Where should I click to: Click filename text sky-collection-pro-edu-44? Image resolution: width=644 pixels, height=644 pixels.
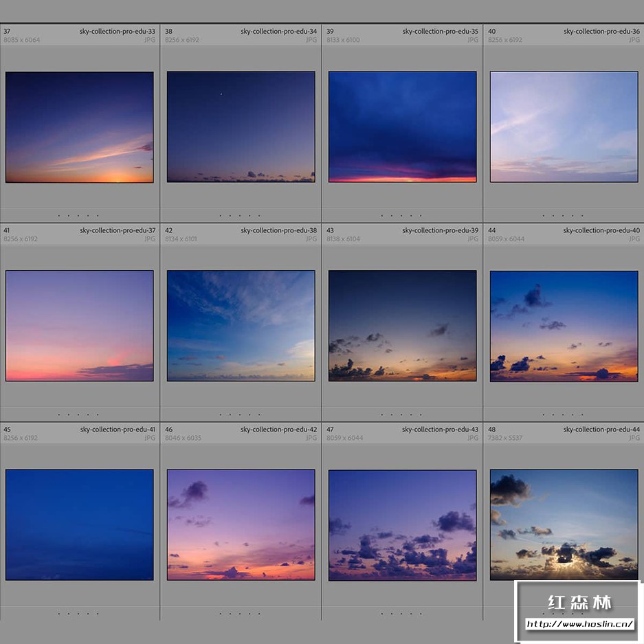pos(601,429)
